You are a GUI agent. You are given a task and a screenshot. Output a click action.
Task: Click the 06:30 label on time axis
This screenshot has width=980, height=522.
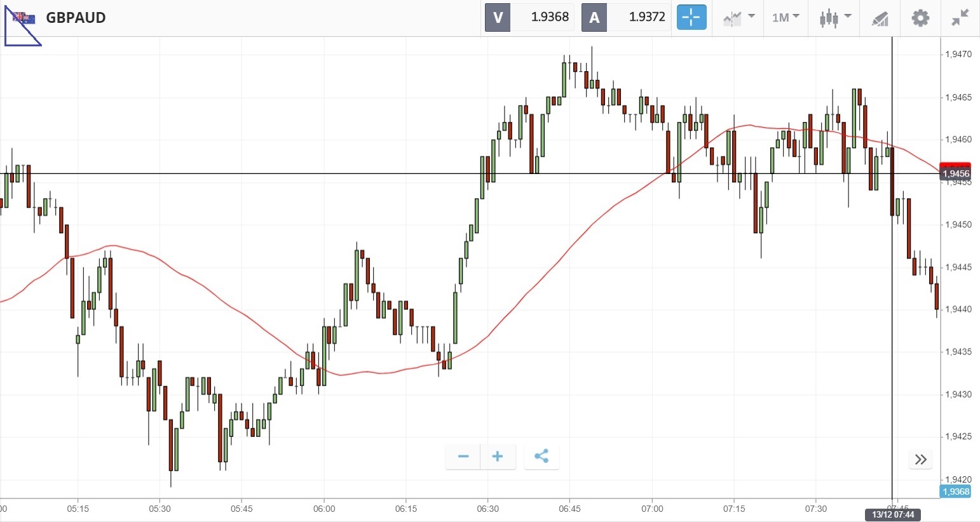487,509
